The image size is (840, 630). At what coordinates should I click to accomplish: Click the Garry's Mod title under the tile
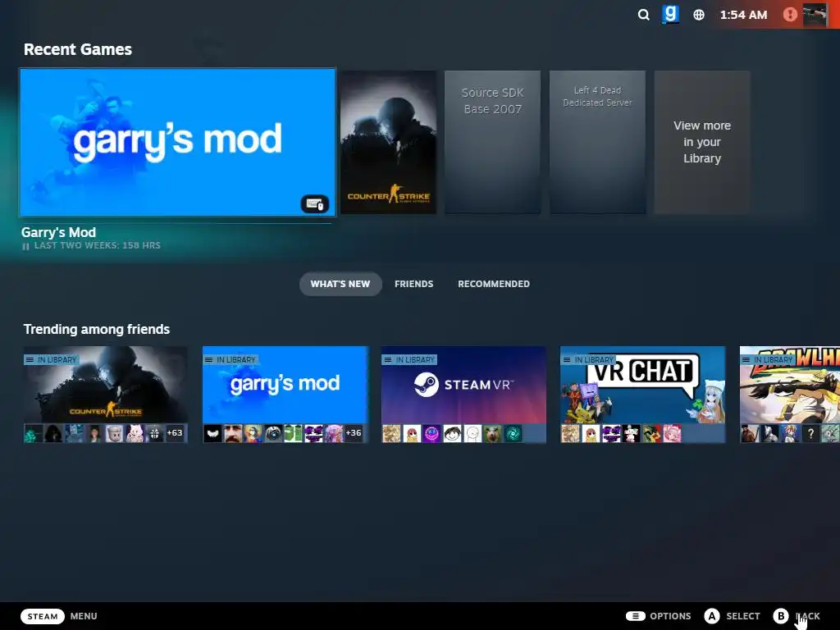point(58,232)
